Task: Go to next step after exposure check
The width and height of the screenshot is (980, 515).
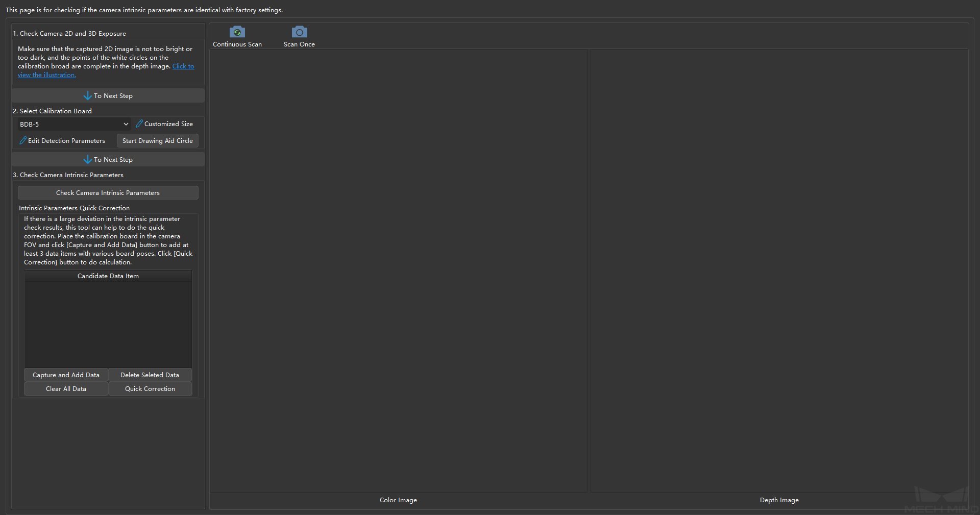Action: [108, 95]
